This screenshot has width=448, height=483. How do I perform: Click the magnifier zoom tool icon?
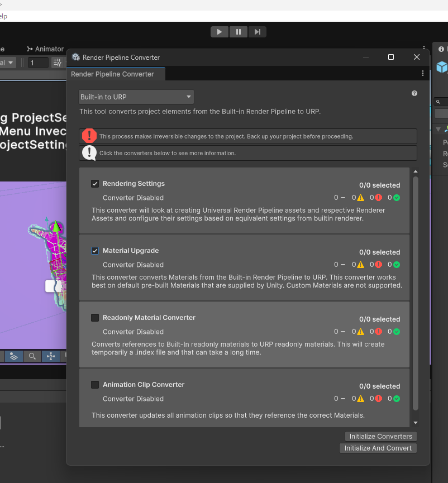(x=32, y=356)
